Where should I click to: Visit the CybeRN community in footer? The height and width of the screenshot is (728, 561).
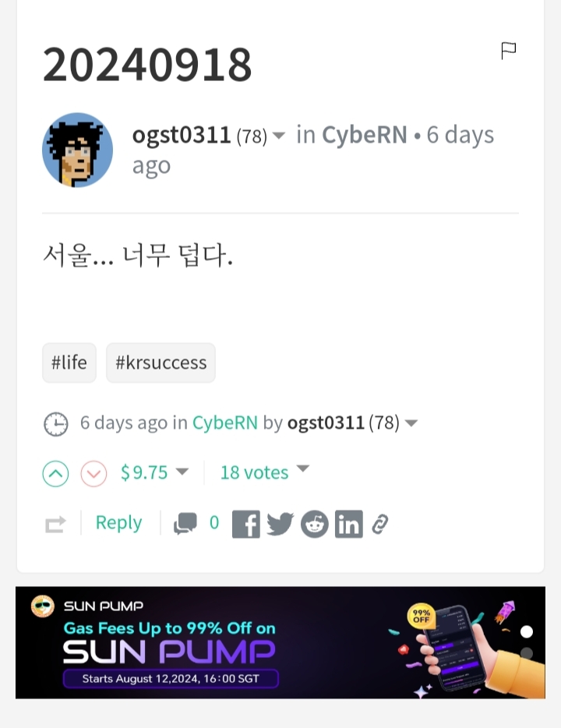coord(225,423)
